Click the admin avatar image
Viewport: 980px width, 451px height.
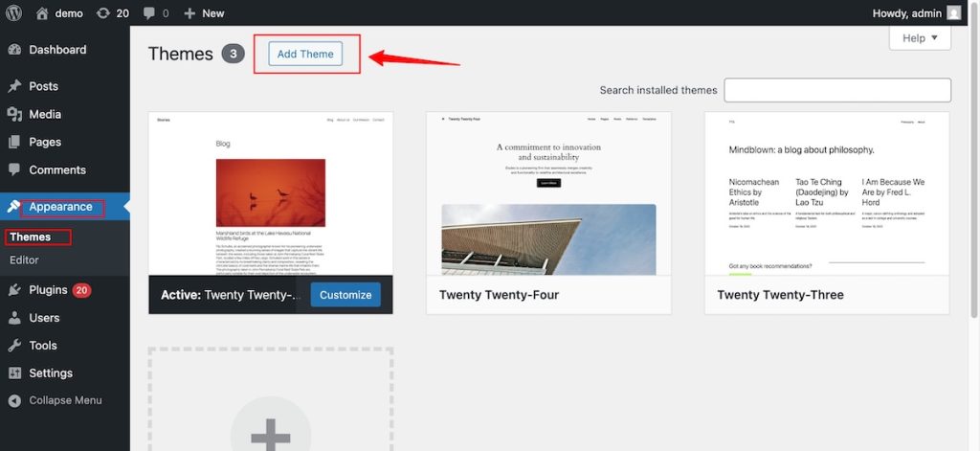click(x=954, y=13)
